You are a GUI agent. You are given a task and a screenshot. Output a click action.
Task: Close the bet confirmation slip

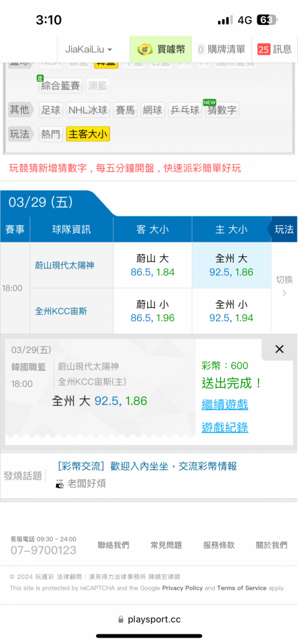click(x=279, y=349)
